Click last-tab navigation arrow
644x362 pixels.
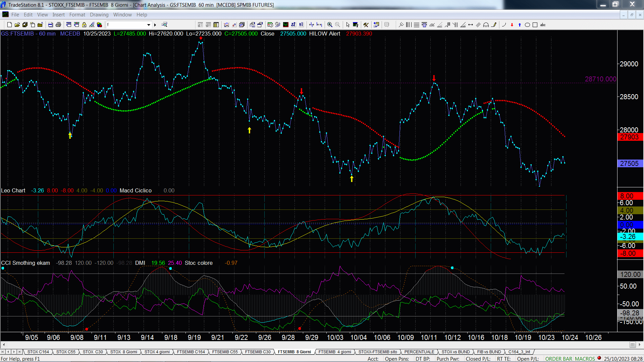pyautogui.click(x=20, y=352)
